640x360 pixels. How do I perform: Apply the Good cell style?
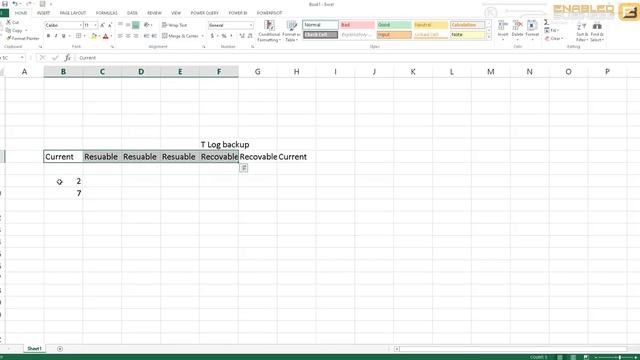(x=394, y=25)
